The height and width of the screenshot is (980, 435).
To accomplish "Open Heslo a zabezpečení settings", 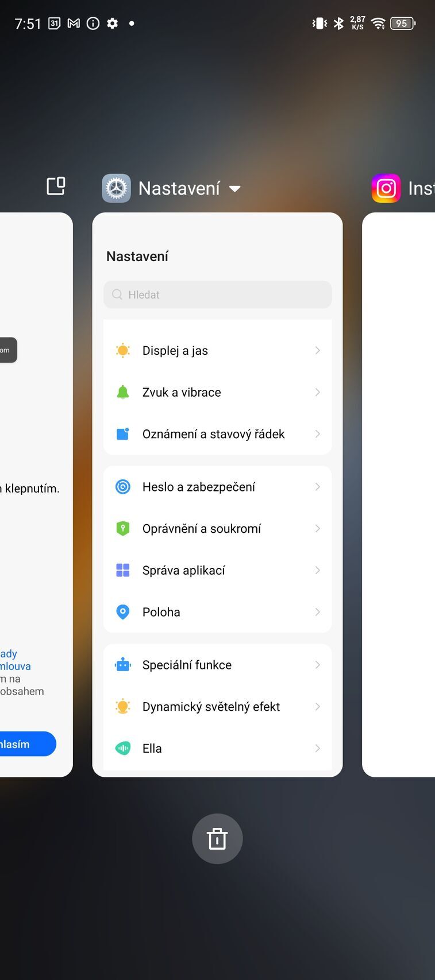I will click(x=218, y=487).
